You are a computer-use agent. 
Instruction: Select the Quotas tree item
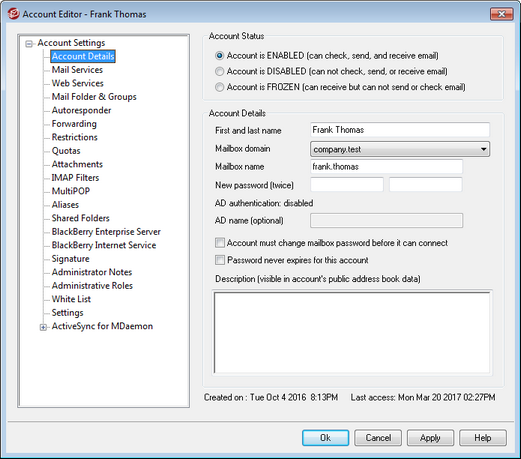[x=66, y=151]
